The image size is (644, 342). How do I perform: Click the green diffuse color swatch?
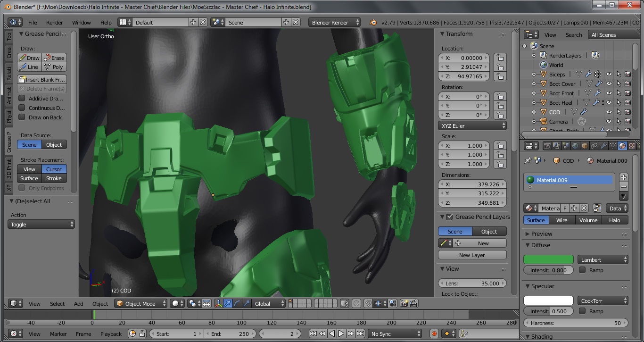(x=548, y=260)
